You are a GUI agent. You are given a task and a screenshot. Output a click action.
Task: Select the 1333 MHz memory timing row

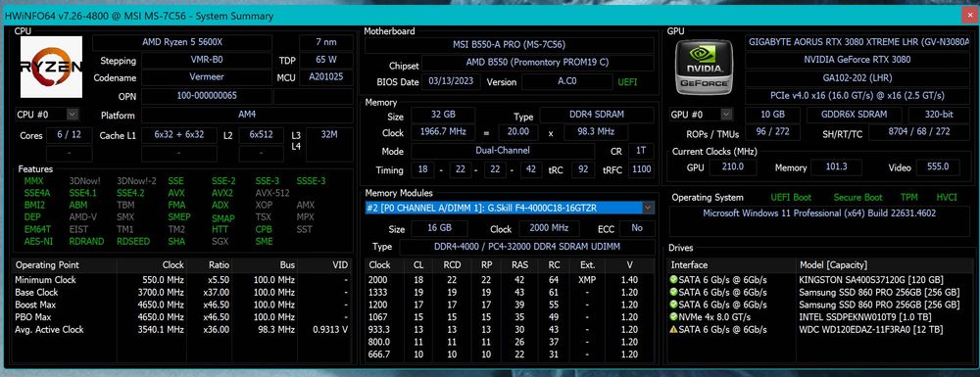coord(510,292)
